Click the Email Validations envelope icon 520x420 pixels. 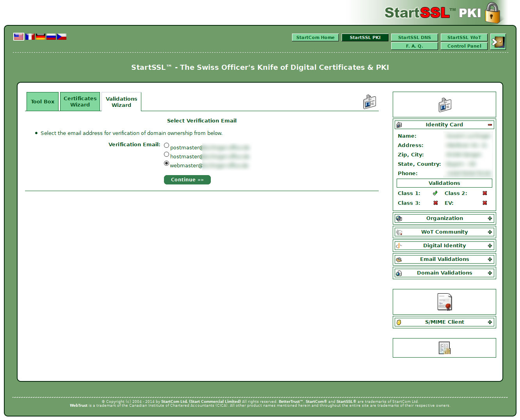pyautogui.click(x=399, y=259)
